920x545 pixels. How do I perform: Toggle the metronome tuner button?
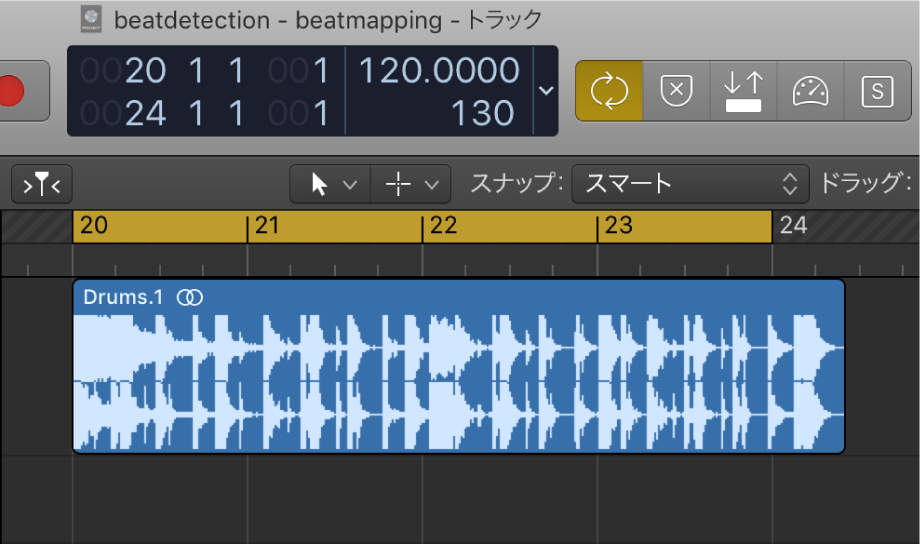(811, 91)
